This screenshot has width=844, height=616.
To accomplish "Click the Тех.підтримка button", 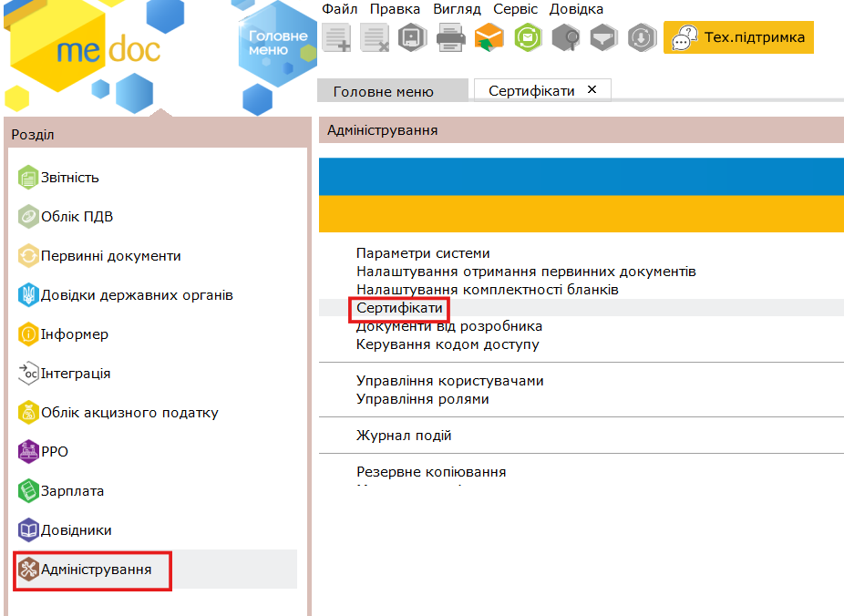I will [738, 37].
